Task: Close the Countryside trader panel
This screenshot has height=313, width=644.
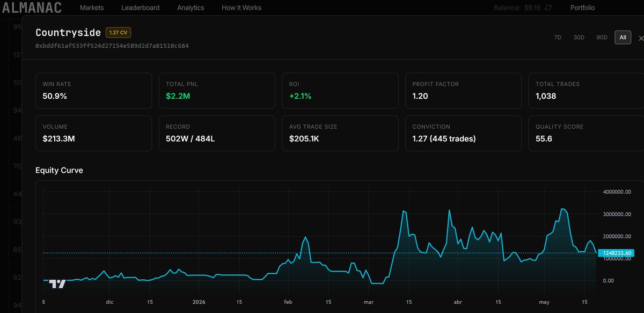Action: [x=641, y=38]
